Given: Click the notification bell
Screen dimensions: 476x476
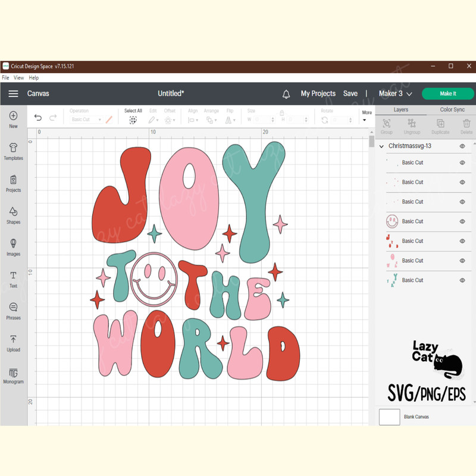Looking at the screenshot, I should [x=286, y=93].
